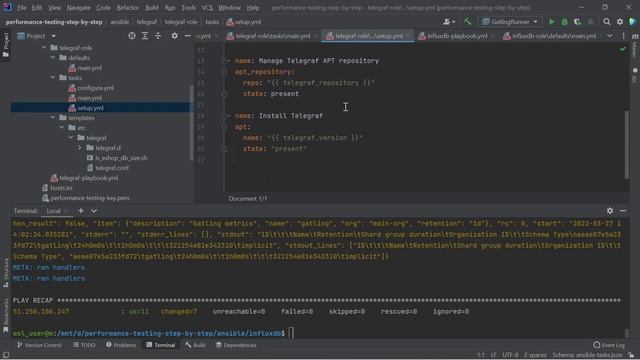Viewport: 640px width, 360px height.
Task: Click the Build project hammer icon
Action: (468, 22)
